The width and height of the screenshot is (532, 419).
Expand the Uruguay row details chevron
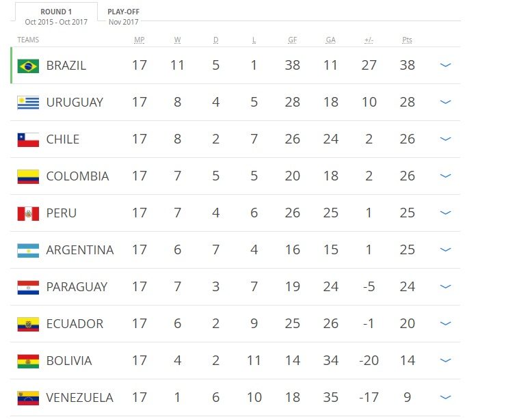[445, 102]
